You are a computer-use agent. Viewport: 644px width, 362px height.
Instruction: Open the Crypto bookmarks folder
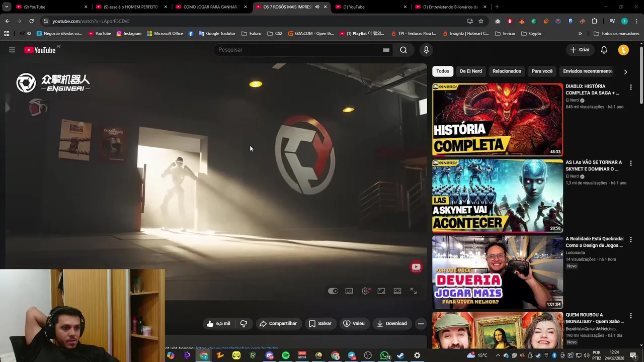[x=531, y=34]
